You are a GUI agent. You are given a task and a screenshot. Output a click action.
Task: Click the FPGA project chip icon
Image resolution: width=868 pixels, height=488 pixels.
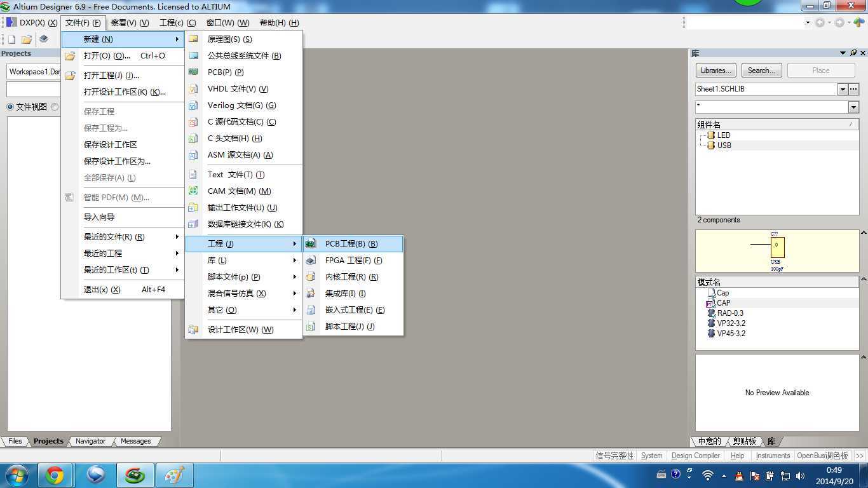(x=311, y=260)
